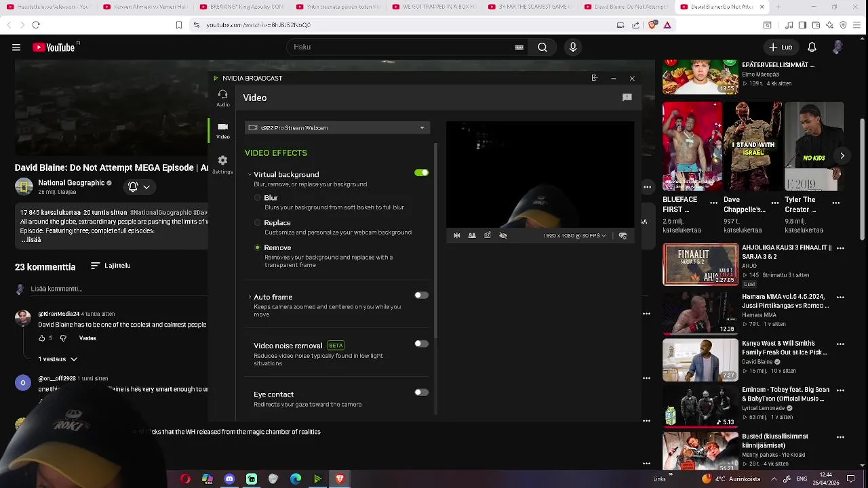Viewport: 868px width, 488px height.
Task: Enable the Eye contact toggle
Action: [x=422, y=392]
